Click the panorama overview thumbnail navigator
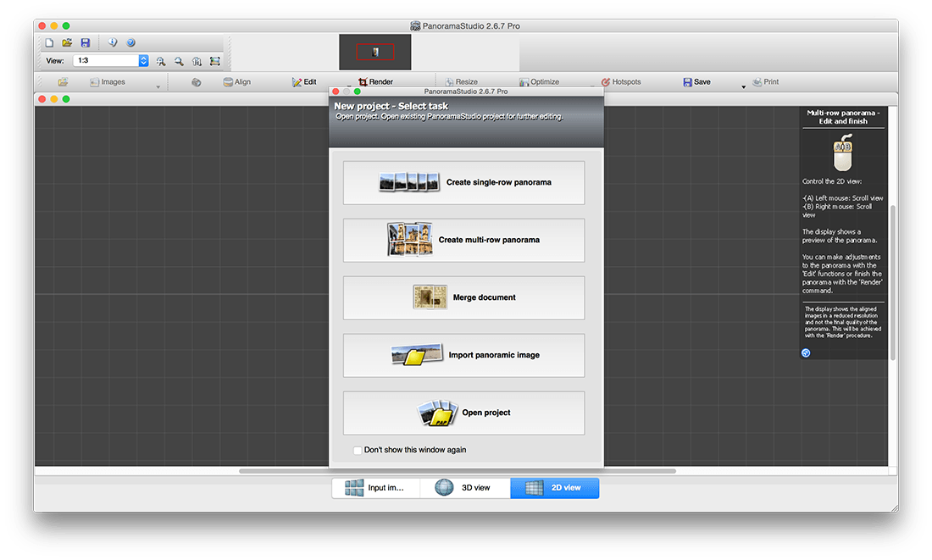The width and height of the screenshot is (932, 560). coord(375,52)
